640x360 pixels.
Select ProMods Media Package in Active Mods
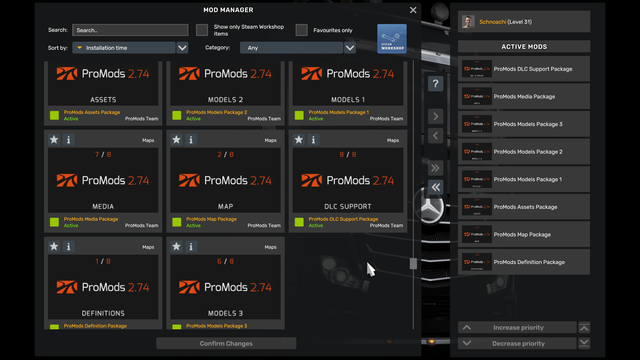pyautogui.click(x=524, y=96)
